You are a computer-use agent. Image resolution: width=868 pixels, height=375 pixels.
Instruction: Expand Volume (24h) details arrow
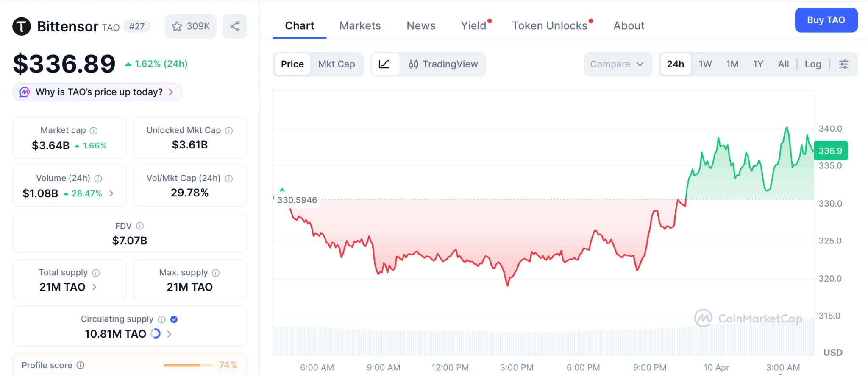click(x=111, y=193)
